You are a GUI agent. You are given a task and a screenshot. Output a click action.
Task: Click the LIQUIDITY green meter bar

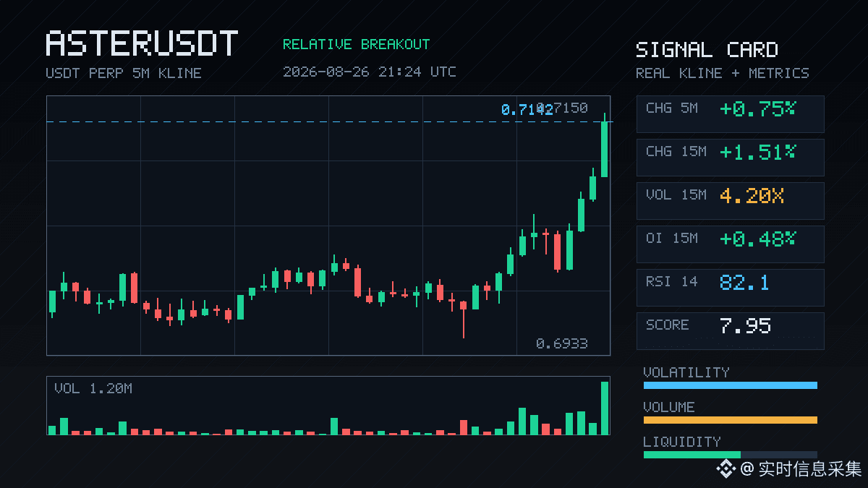coord(692,455)
